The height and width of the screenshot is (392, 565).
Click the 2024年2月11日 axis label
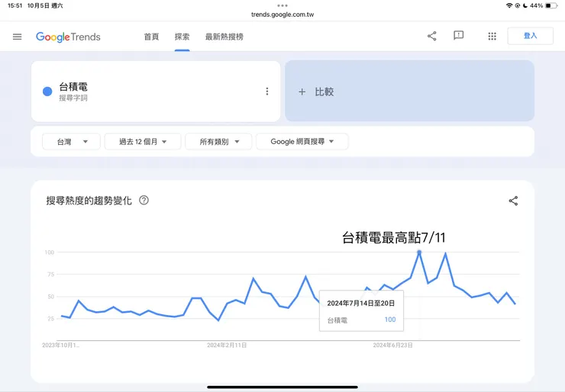pyautogui.click(x=227, y=345)
